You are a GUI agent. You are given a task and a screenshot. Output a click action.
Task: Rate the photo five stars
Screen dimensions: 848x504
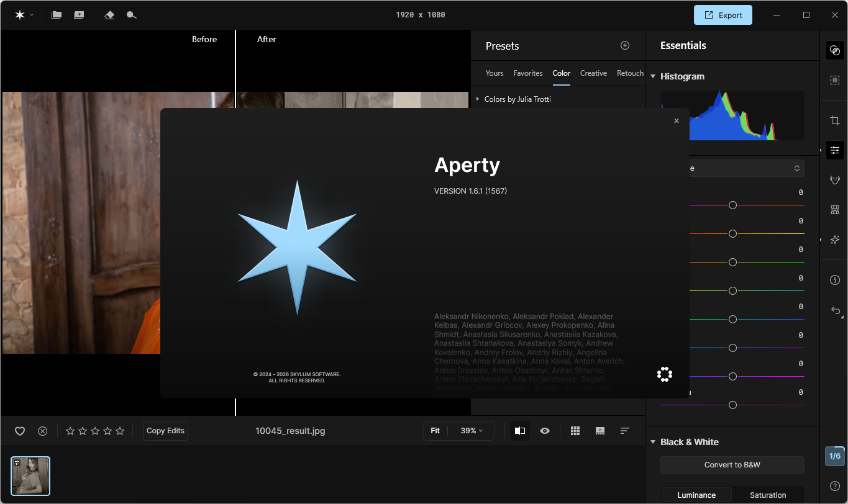click(x=120, y=431)
